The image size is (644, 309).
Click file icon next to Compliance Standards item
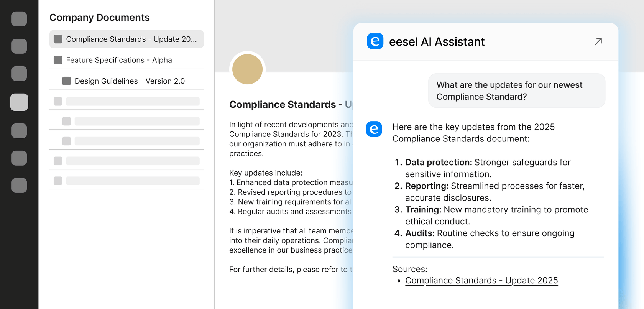point(58,39)
